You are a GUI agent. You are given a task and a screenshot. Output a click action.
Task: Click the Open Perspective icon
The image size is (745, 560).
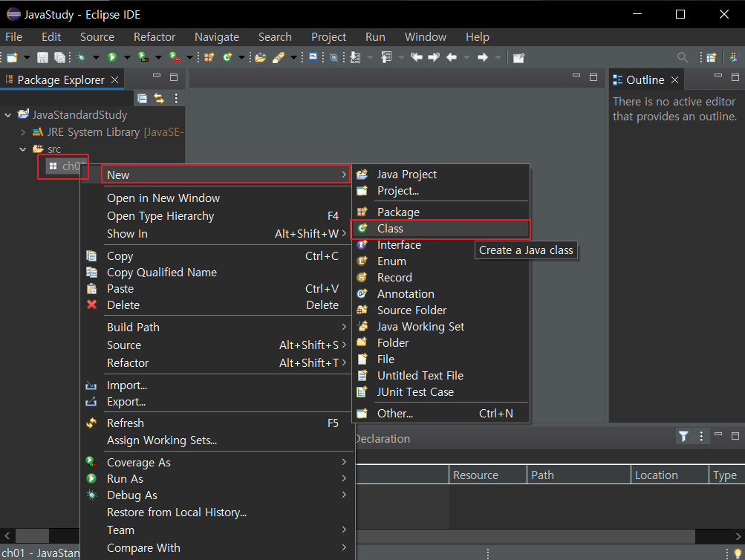point(712,57)
